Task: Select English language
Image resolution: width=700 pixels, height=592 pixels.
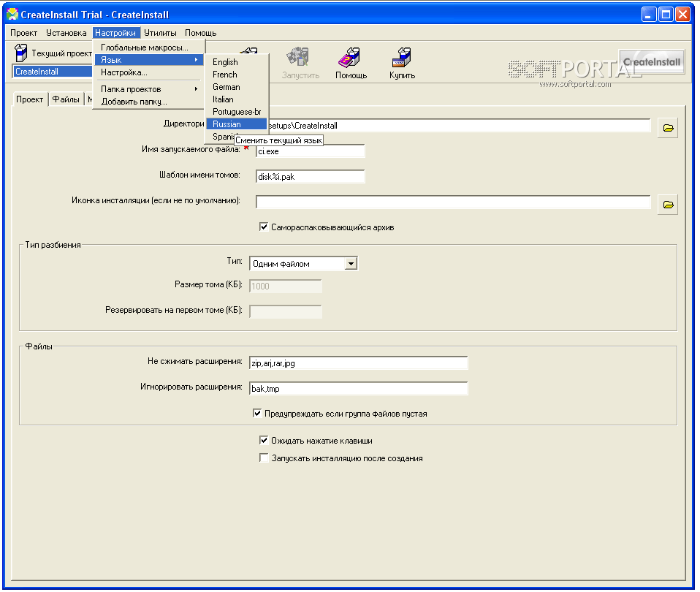Action: coord(237,62)
